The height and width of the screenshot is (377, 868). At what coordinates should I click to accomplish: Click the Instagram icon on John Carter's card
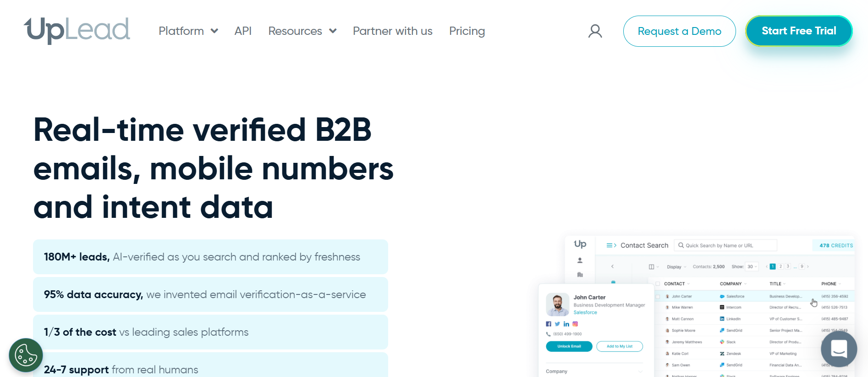(575, 324)
